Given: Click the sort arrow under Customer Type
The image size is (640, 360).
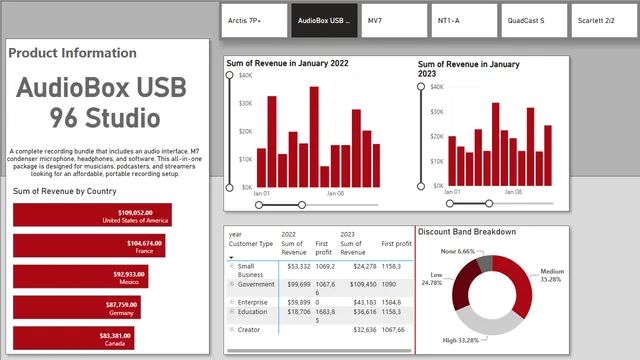Looking at the screenshot, I should click(231, 258).
